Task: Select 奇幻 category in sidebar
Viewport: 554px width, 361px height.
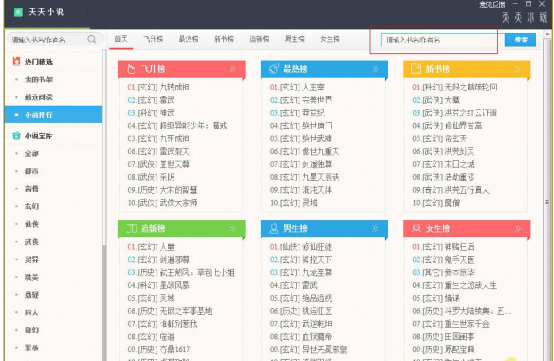Action: pyautogui.click(x=32, y=330)
